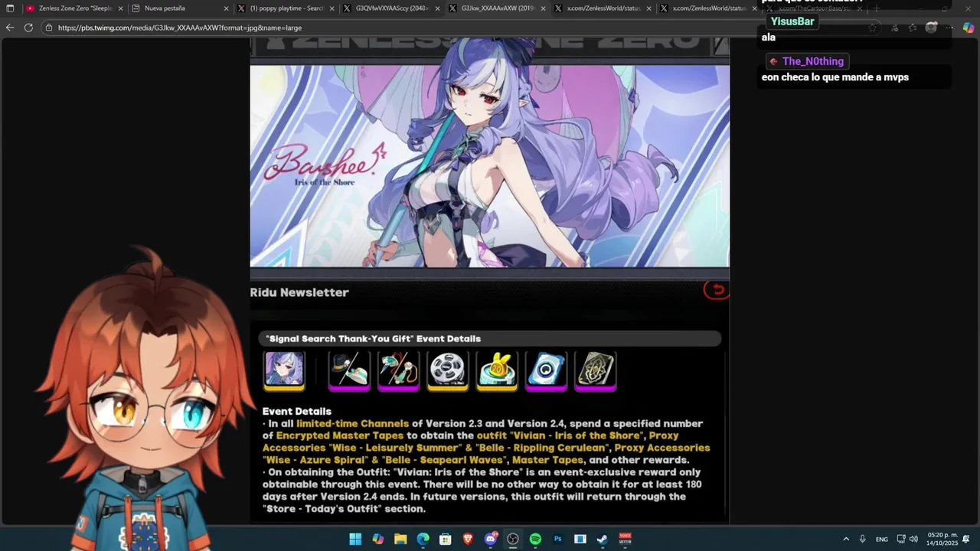Screen dimensions: 980x551
Task: Close the Nueva pestaña tab
Action: pos(226,8)
